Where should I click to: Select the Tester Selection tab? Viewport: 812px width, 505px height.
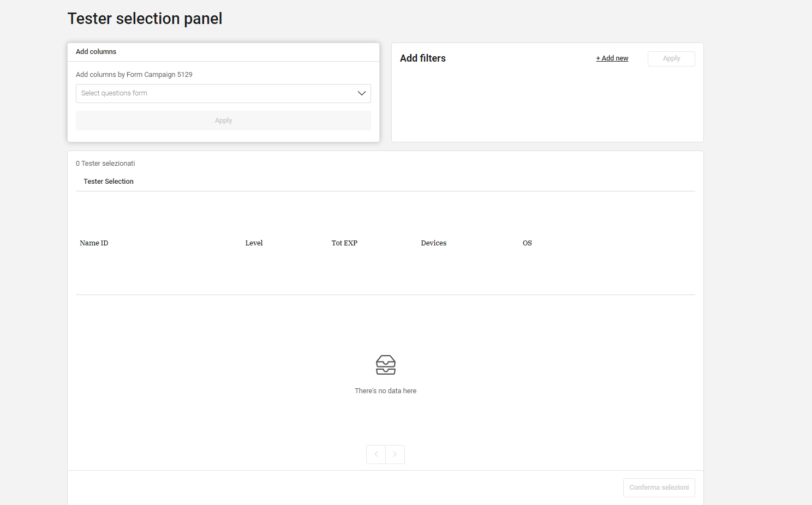tap(109, 182)
